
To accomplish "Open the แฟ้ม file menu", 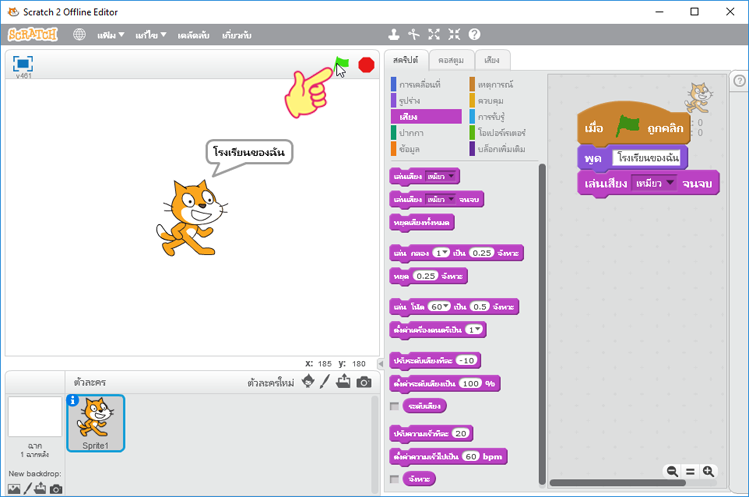I will pyautogui.click(x=110, y=35).
